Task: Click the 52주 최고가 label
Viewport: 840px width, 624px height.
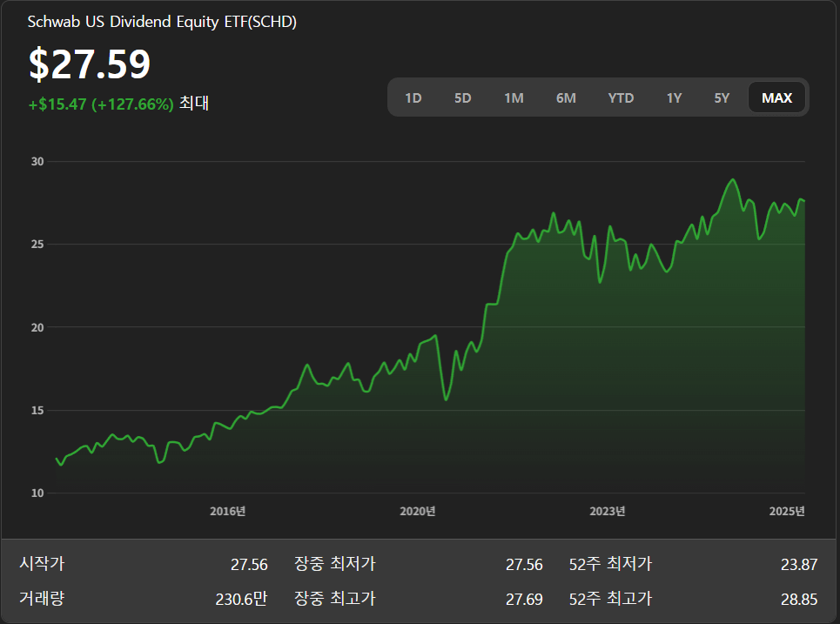Action: [x=610, y=598]
